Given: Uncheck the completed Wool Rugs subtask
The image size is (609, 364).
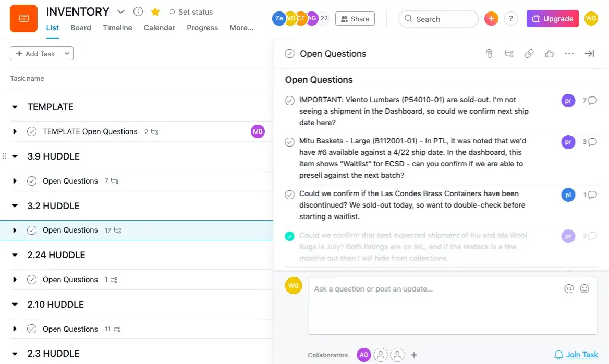Looking at the screenshot, I should tap(290, 236).
